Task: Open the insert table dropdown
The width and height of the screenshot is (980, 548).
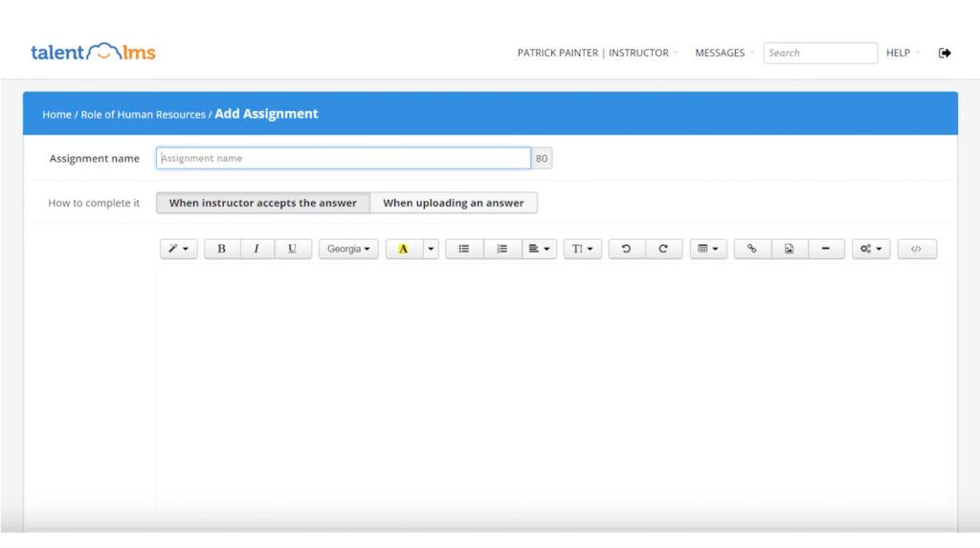Action: 708,249
